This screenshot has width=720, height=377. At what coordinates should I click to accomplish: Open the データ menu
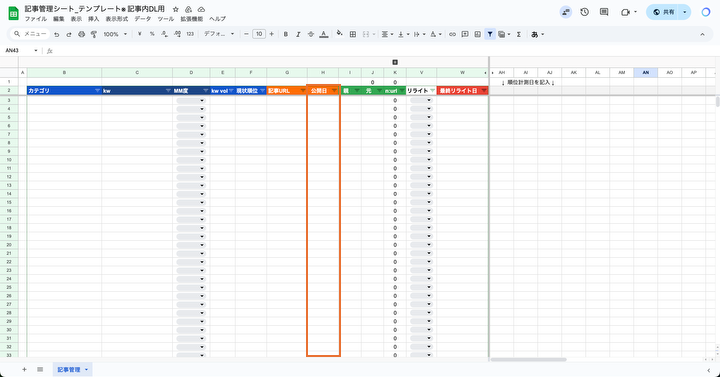click(x=143, y=19)
